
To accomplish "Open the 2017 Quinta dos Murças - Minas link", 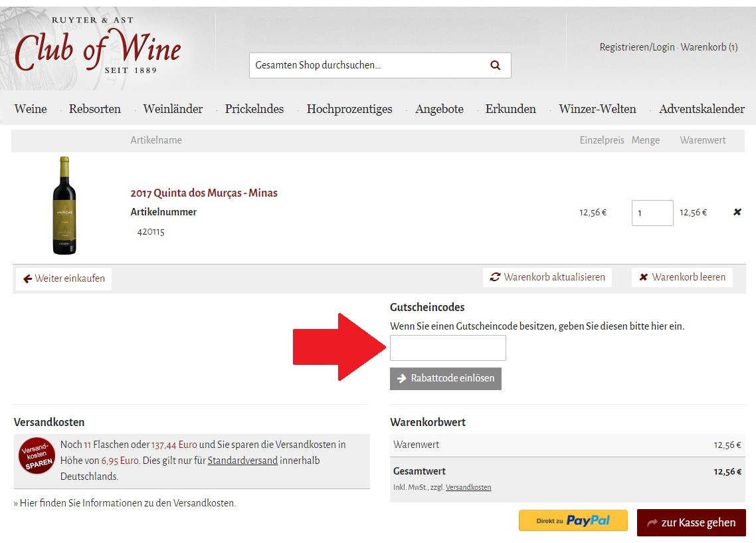I will coord(204,193).
